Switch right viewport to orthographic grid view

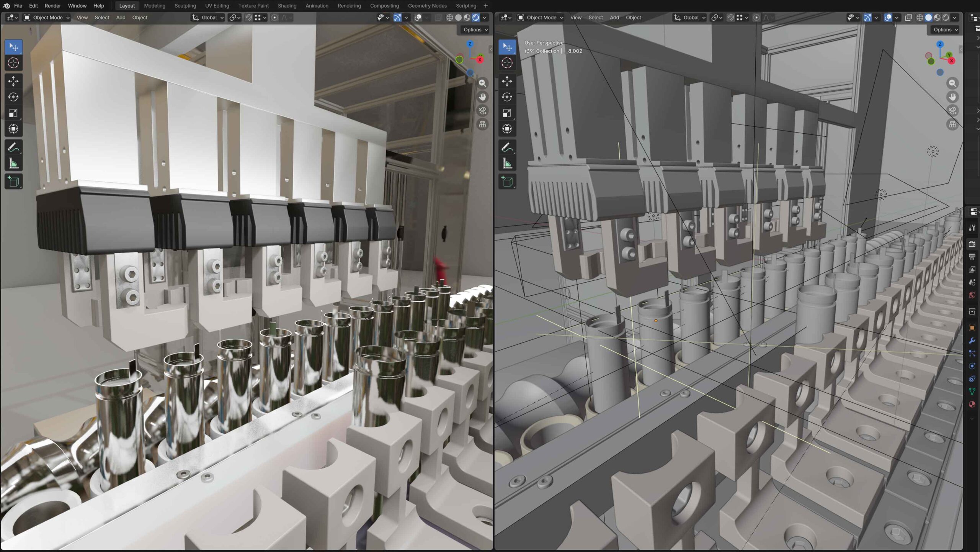coord(952,124)
